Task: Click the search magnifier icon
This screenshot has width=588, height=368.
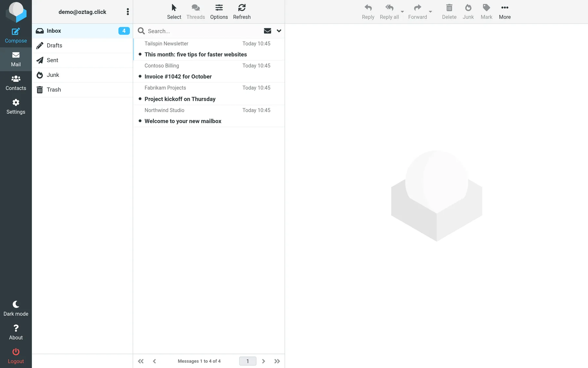Action: pos(141,31)
